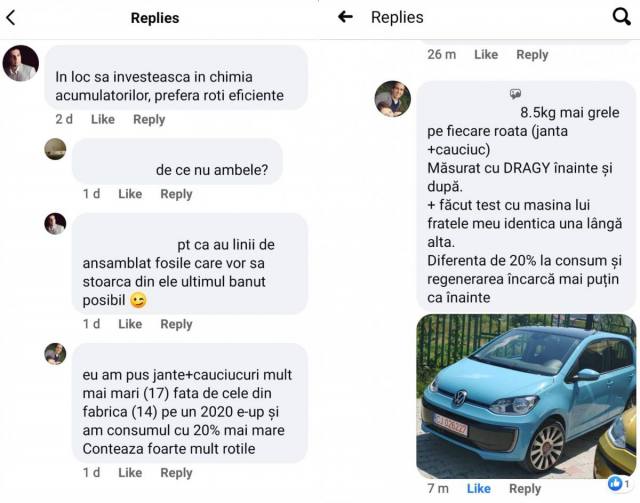The height and width of the screenshot is (503, 640).
Task: Open the blue Volkswagen e-up photo
Action: (526, 396)
